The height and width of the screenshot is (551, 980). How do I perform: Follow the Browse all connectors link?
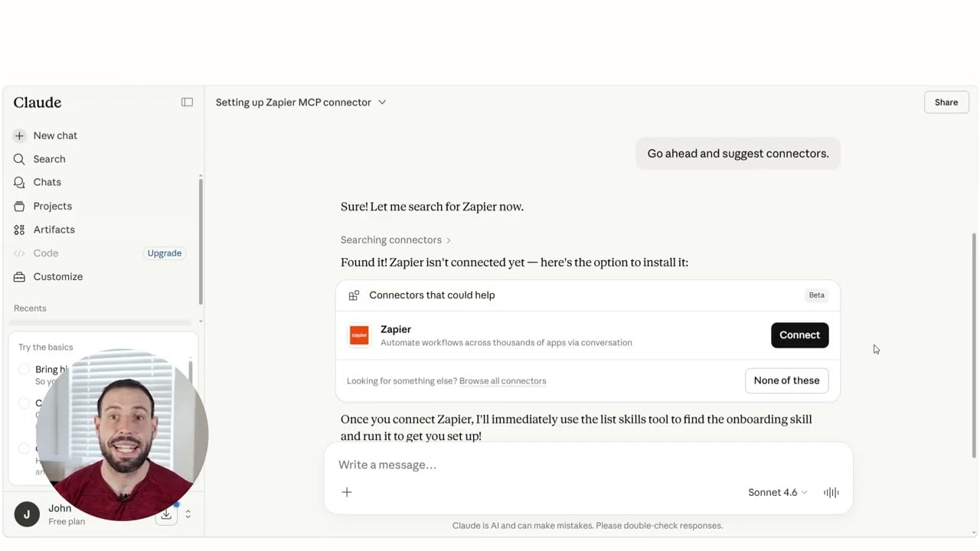(x=502, y=380)
